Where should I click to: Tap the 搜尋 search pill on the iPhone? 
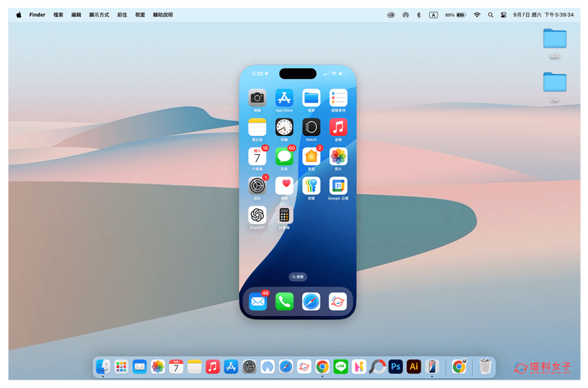(x=298, y=276)
